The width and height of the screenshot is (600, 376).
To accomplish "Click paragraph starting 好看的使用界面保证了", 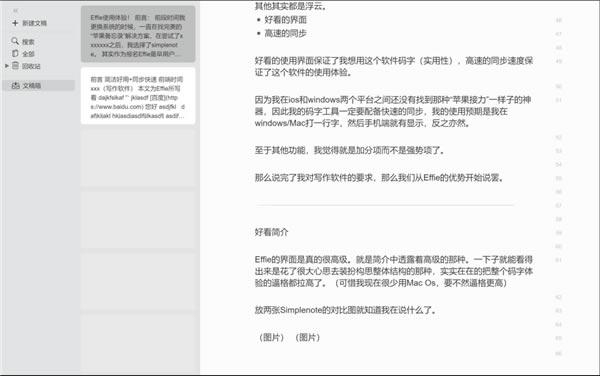I will tap(394, 67).
